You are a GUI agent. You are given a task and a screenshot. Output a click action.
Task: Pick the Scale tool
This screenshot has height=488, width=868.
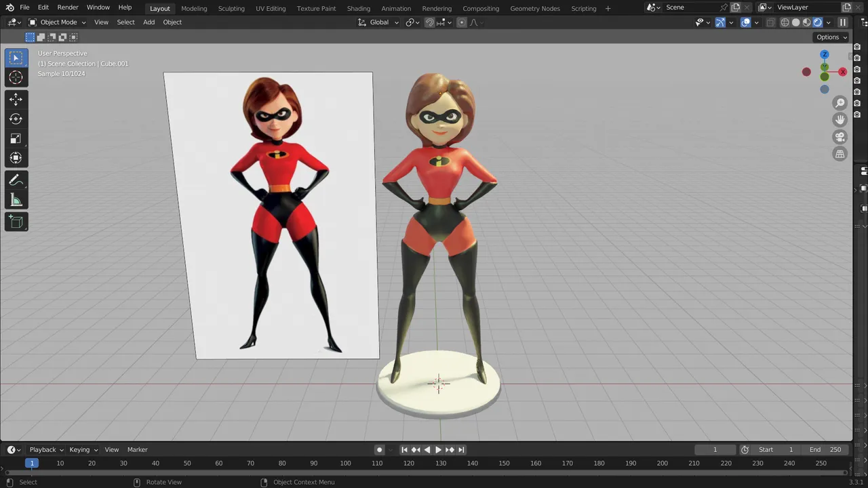point(16,139)
